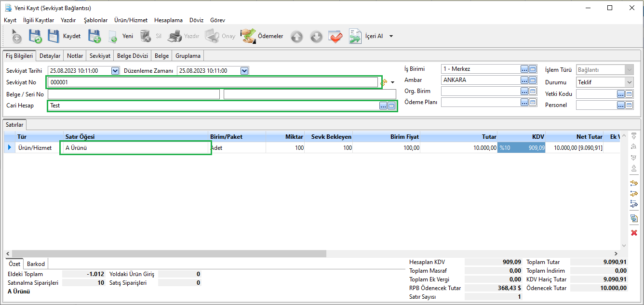644x305 pixels.
Task: Expand the İçeri Al dropdown arrow
Action: pyautogui.click(x=391, y=37)
